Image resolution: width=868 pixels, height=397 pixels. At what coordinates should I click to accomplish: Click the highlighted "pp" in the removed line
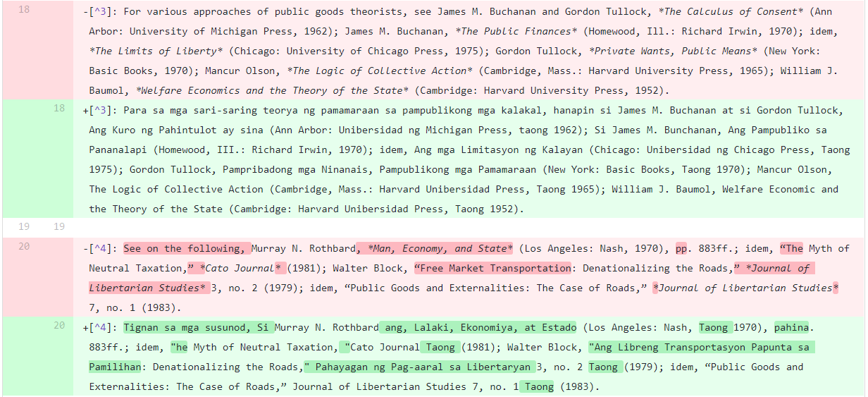point(681,248)
